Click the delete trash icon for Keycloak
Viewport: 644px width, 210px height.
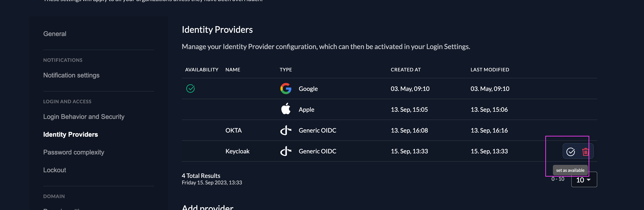(586, 151)
